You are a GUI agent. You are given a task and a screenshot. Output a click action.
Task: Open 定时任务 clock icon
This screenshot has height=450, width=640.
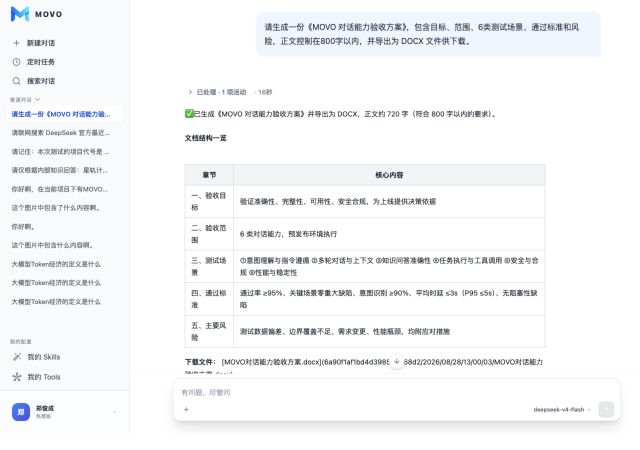[x=16, y=62]
